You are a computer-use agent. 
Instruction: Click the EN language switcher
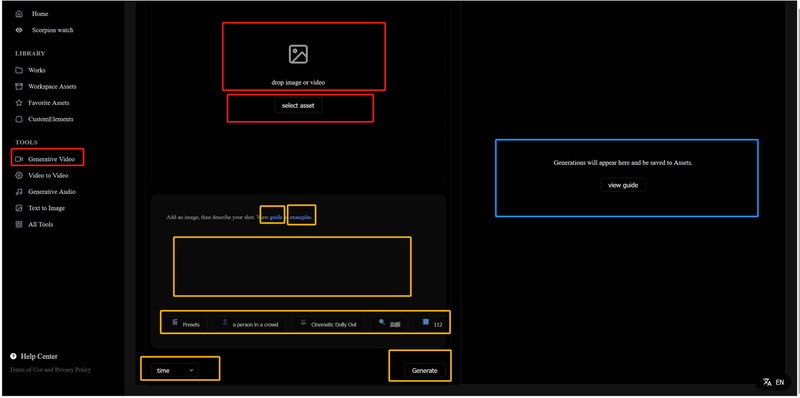[x=773, y=382]
